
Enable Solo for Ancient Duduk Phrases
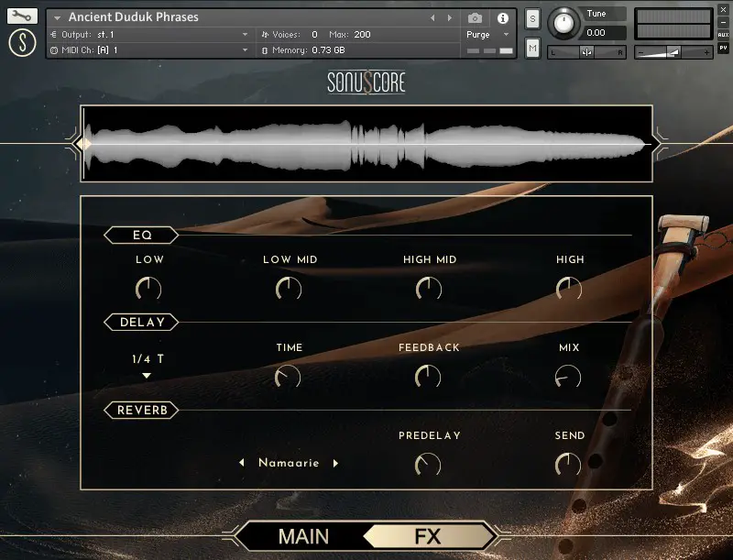531,18
